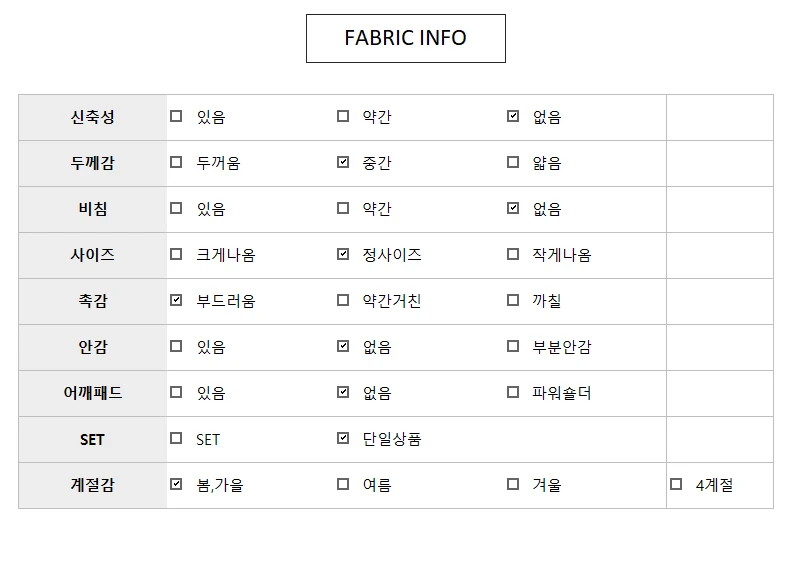Uncheck the 두께감 중간 checkbox
This screenshot has width=790, height=567.
[x=343, y=162]
